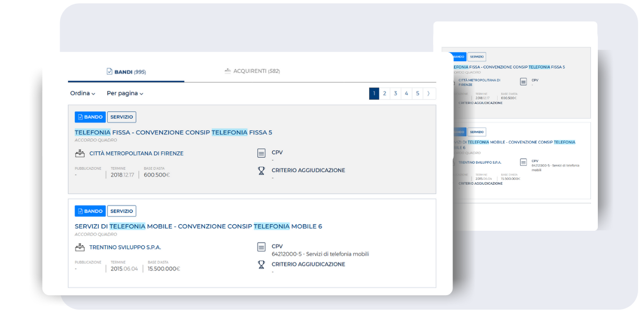This screenshot has width=644, height=322.
Task: Click BANDO badge on Telefonia Fissa card
Action: (x=90, y=117)
